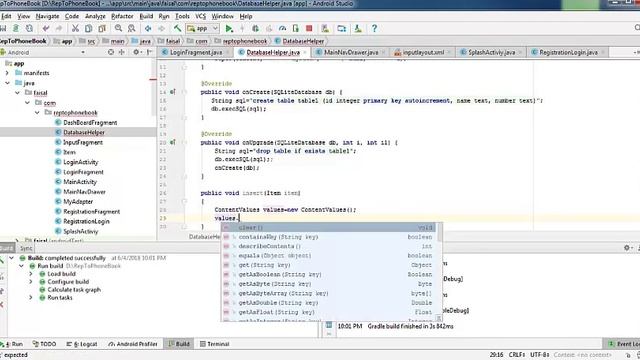Click the CRLF line separator indicator
Viewport: 640px width, 360px height.
pyautogui.click(x=517, y=355)
